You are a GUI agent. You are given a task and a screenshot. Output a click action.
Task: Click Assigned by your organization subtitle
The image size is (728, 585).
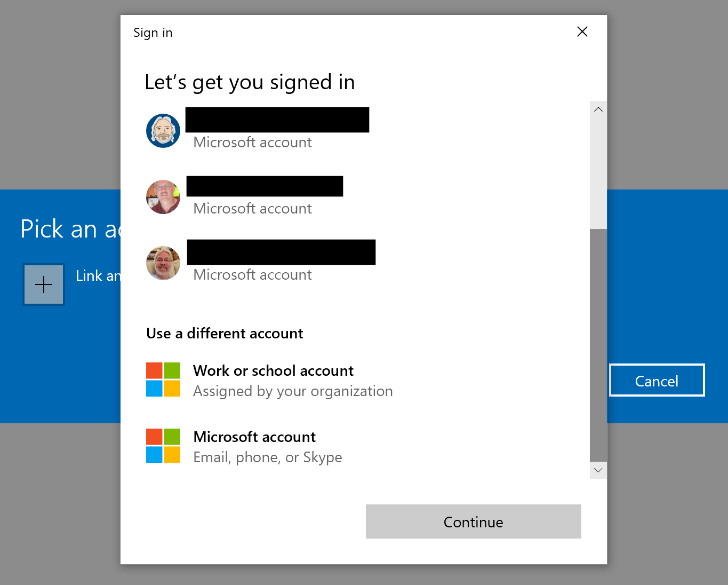[x=293, y=391]
